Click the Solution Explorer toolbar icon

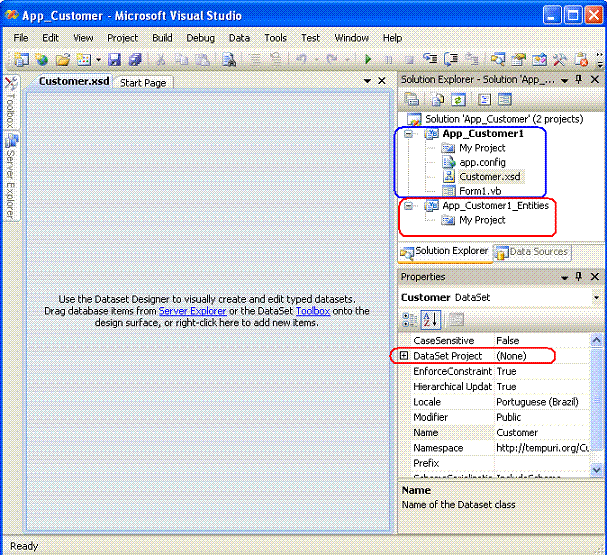(497, 60)
